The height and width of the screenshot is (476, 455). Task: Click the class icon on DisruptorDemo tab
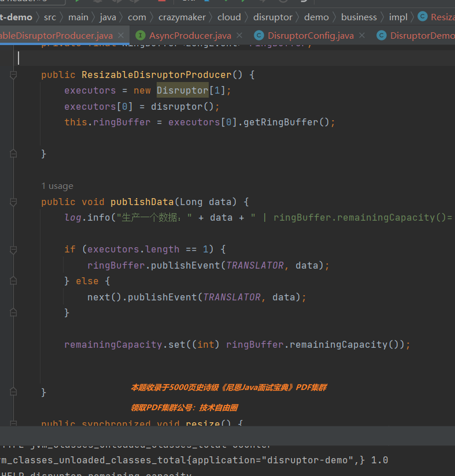tap(382, 35)
